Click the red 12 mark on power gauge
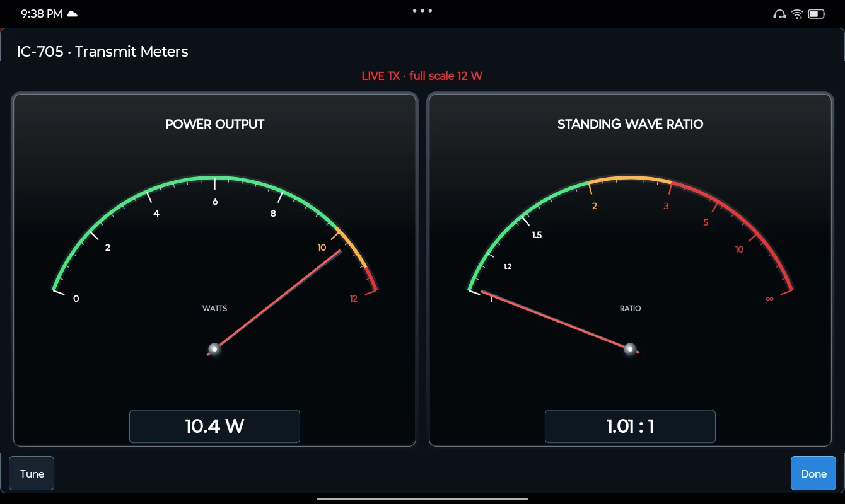This screenshot has width=845, height=504. click(x=354, y=299)
